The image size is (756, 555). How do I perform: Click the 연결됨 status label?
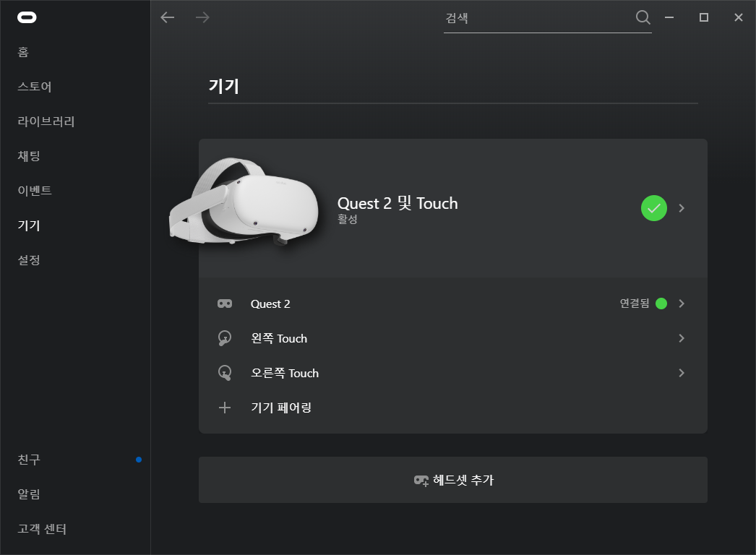pyautogui.click(x=635, y=304)
